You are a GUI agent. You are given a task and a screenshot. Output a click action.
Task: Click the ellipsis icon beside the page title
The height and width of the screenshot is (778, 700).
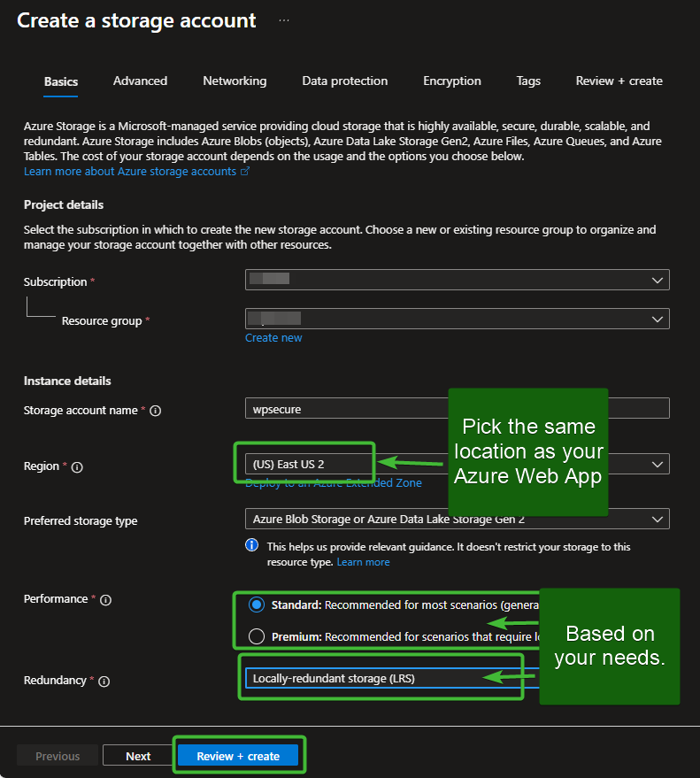coord(284,20)
